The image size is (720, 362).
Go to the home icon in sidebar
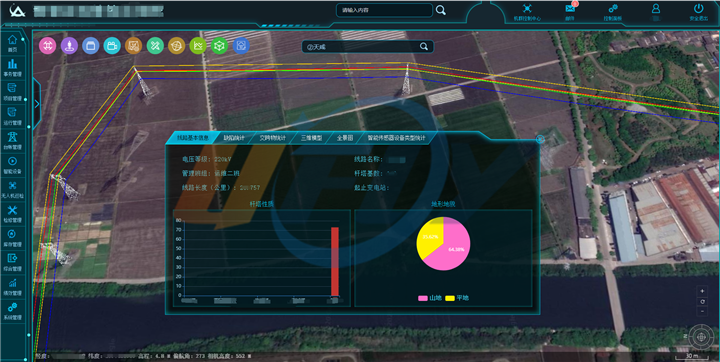(12, 42)
